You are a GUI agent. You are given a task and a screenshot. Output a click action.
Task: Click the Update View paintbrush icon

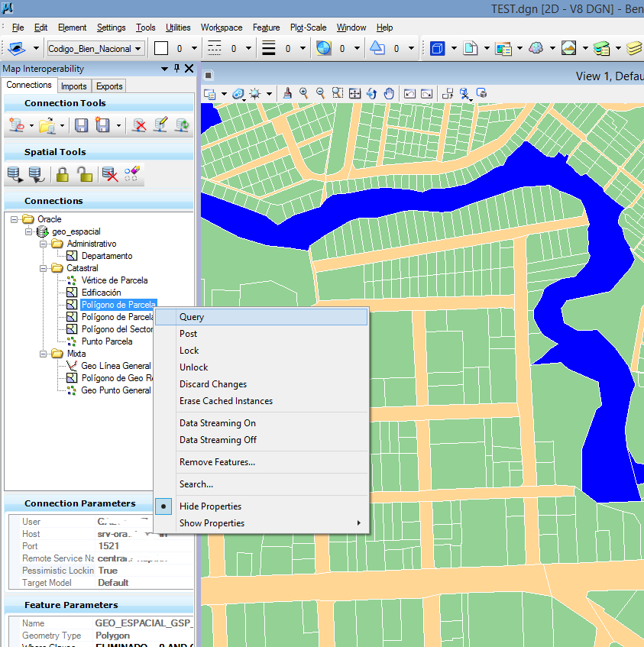(x=287, y=94)
